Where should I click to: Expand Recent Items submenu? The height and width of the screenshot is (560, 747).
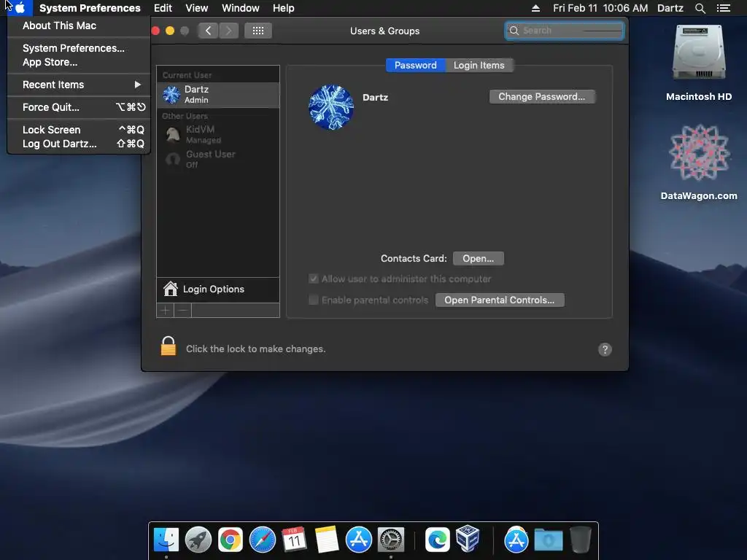[x=79, y=85]
